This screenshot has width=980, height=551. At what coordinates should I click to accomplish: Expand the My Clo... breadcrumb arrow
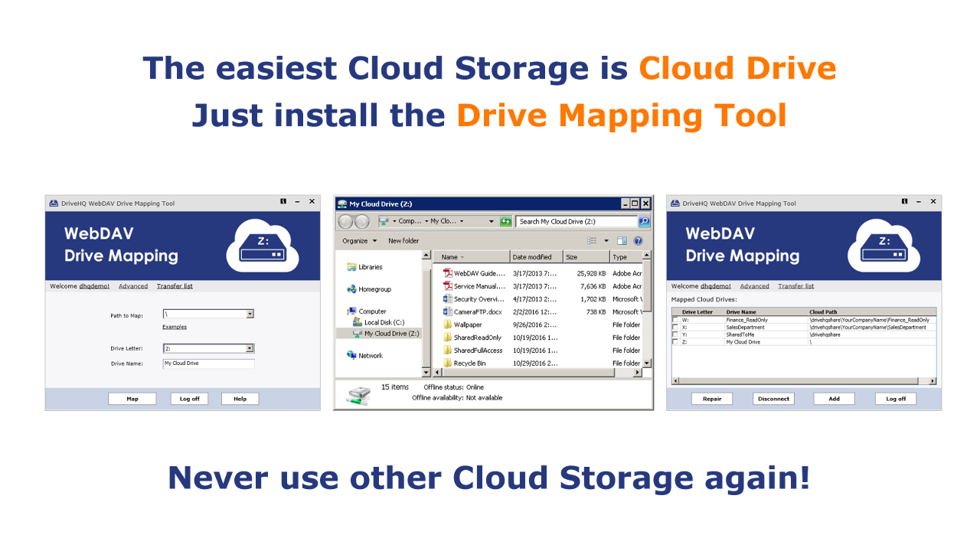pos(462,221)
